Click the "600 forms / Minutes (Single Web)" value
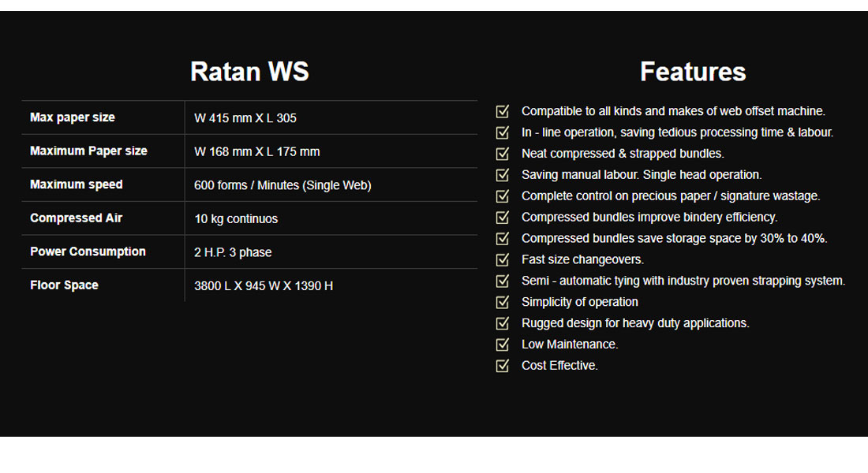The width and height of the screenshot is (868, 473). (x=282, y=185)
